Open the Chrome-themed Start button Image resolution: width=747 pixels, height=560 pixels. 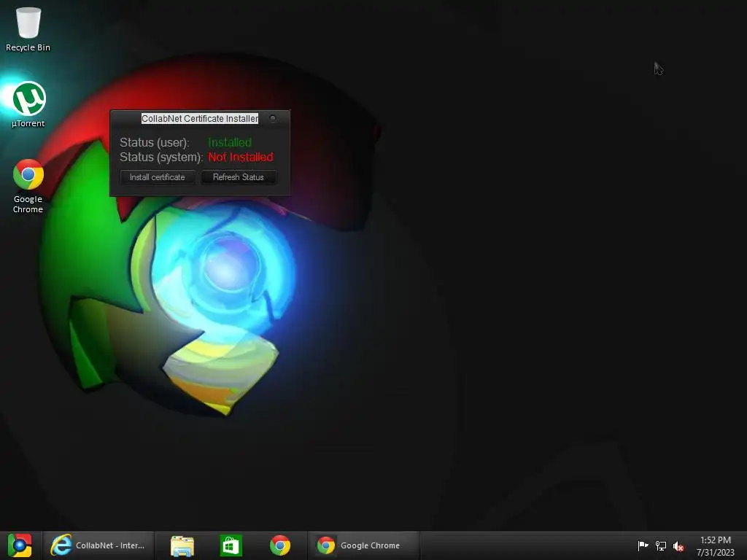pyautogui.click(x=20, y=545)
